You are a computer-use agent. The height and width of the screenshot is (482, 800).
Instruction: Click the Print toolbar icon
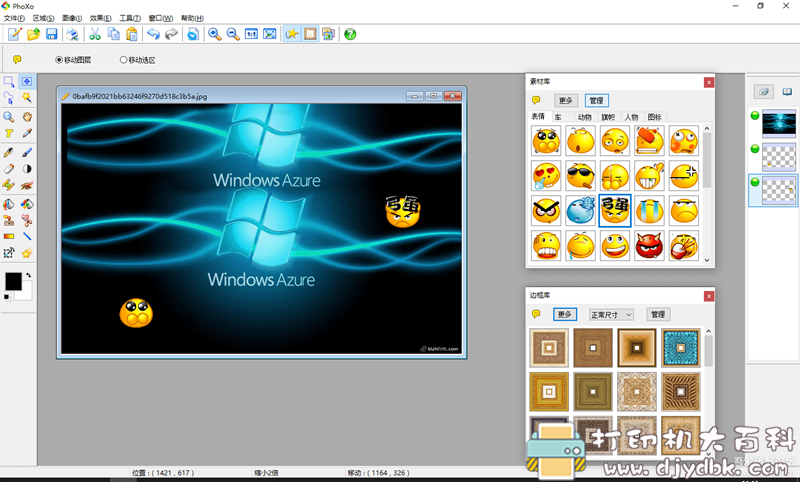click(x=72, y=34)
